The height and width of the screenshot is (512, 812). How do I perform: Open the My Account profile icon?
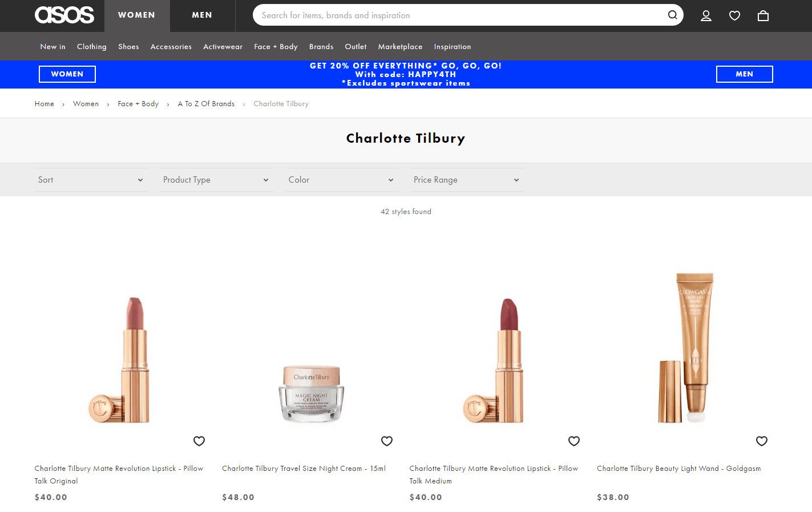click(x=706, y=15)
